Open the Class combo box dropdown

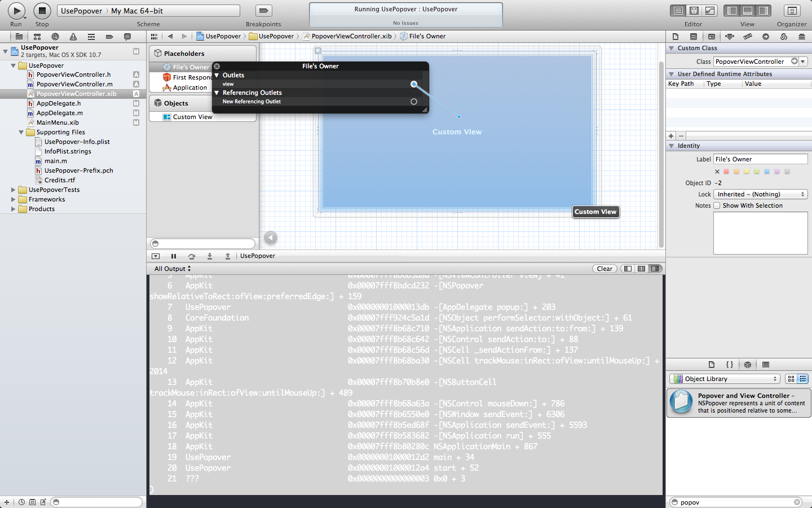(x=804, y=62)
